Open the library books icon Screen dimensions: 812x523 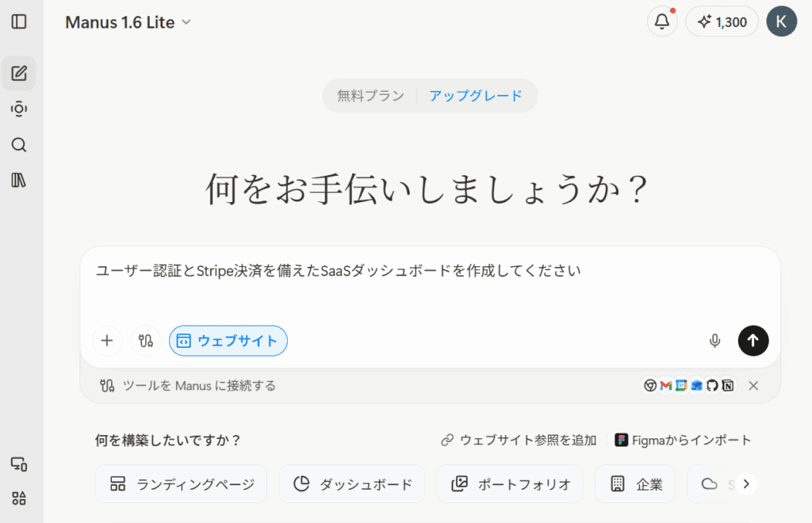click(19, 181)
